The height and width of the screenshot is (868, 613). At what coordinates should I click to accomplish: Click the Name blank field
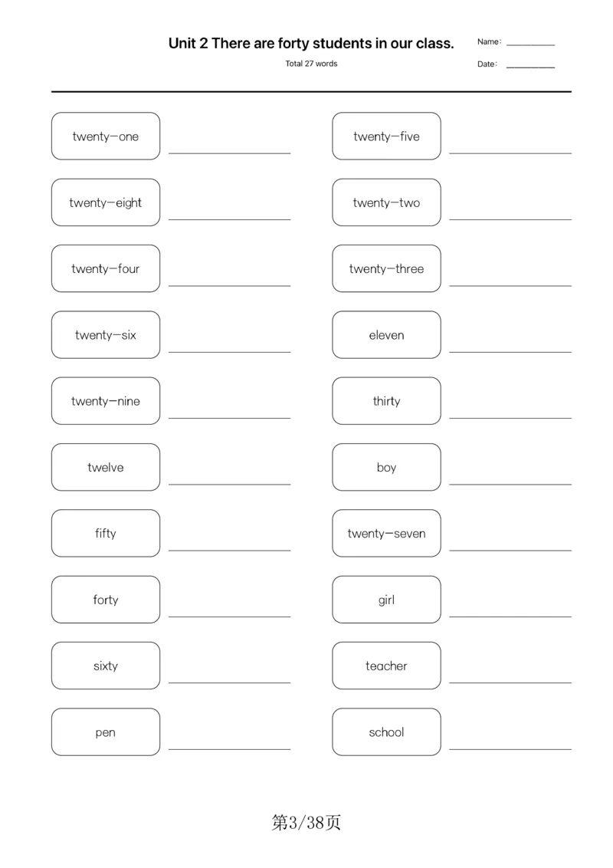(x=530, y=44)
